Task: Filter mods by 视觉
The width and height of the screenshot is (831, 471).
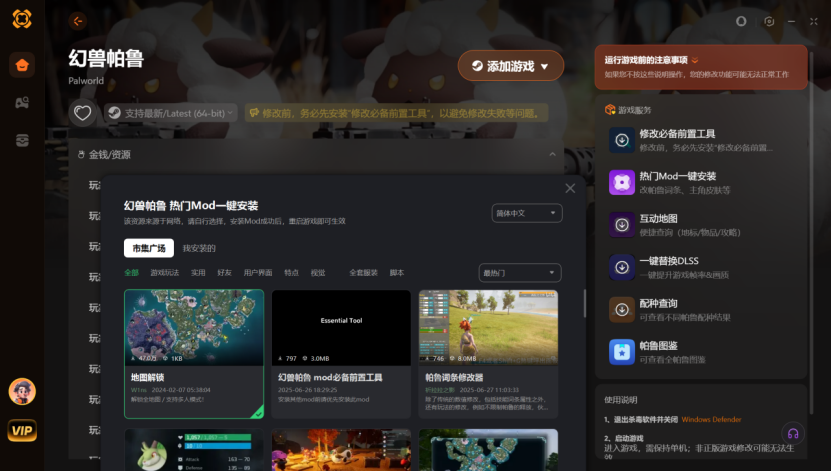Action: (318, 273)
